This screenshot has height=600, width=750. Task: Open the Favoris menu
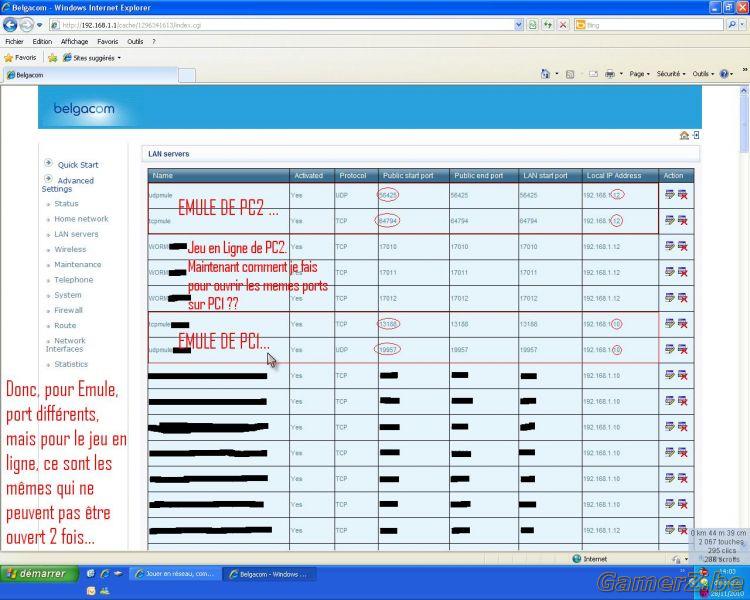[108, 42]
